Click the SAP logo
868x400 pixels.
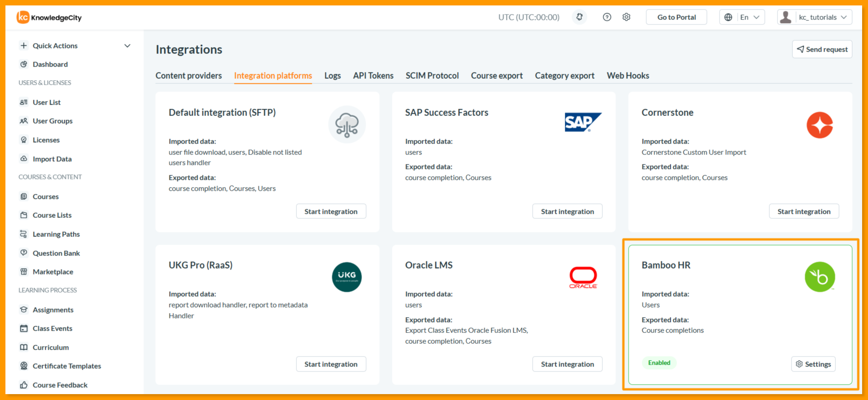coord(583,122)
